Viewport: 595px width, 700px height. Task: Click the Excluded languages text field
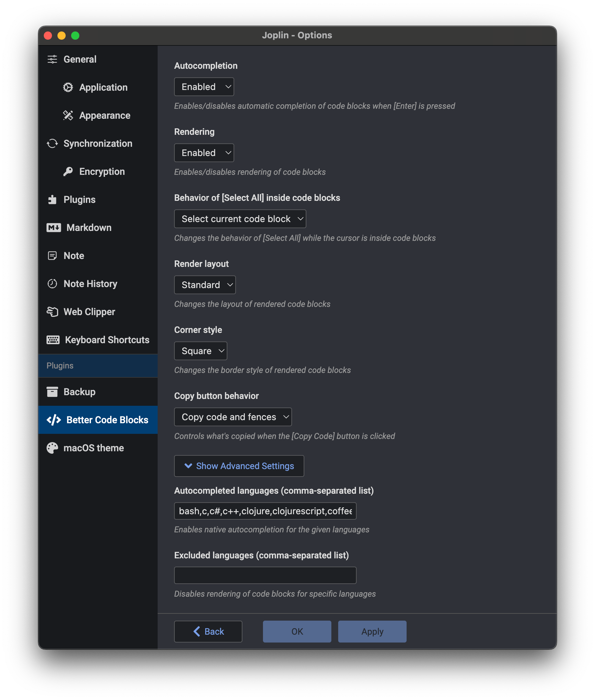[x=265, y=575]
